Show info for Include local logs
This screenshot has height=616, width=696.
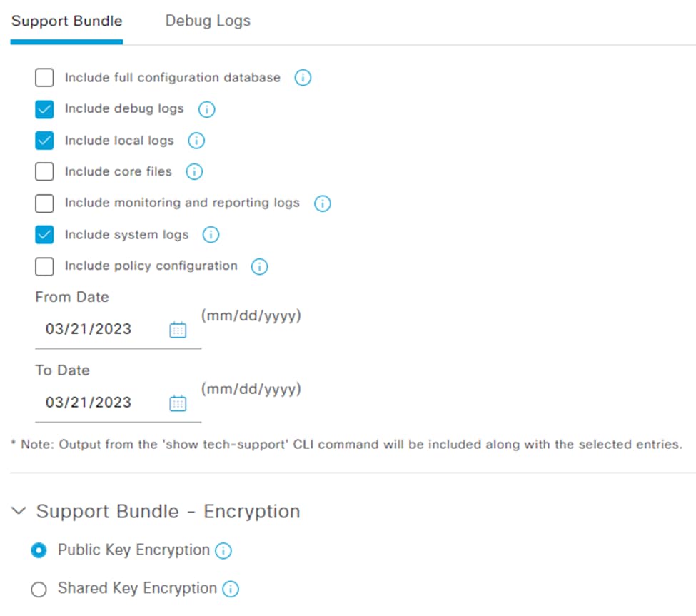tap(196, 141)
